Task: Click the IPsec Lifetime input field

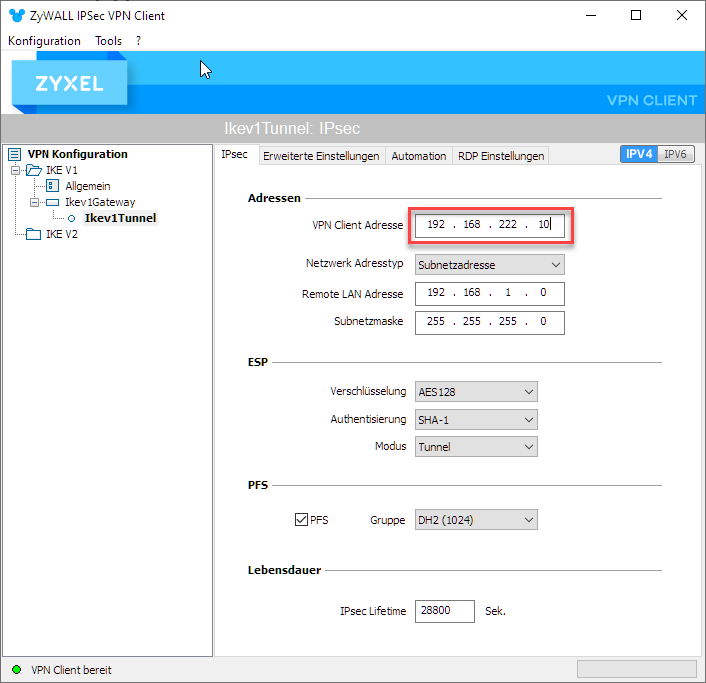Action: click(445, 611)
